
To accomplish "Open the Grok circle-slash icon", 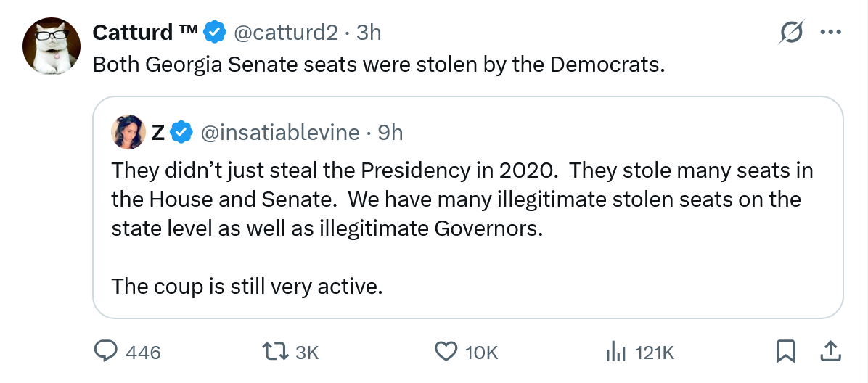I will click(790, 33).
